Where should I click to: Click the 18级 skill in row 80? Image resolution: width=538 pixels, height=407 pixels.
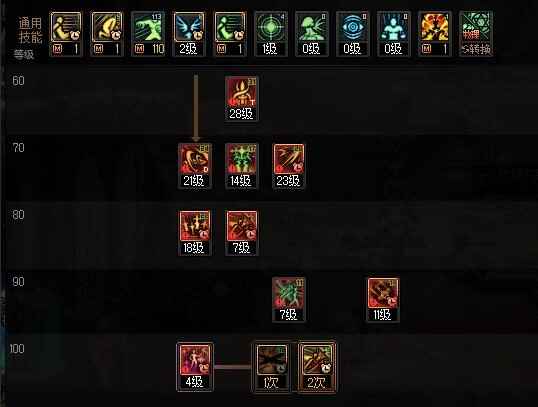(x=195, y=233)
